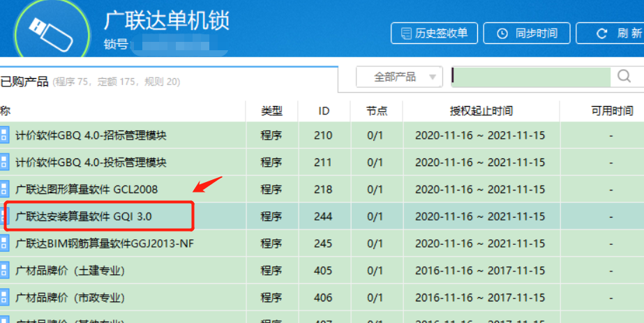The height and width of the screenshot is (323, 644).
Task: Click ID cell 210
Action: point(323,135)
